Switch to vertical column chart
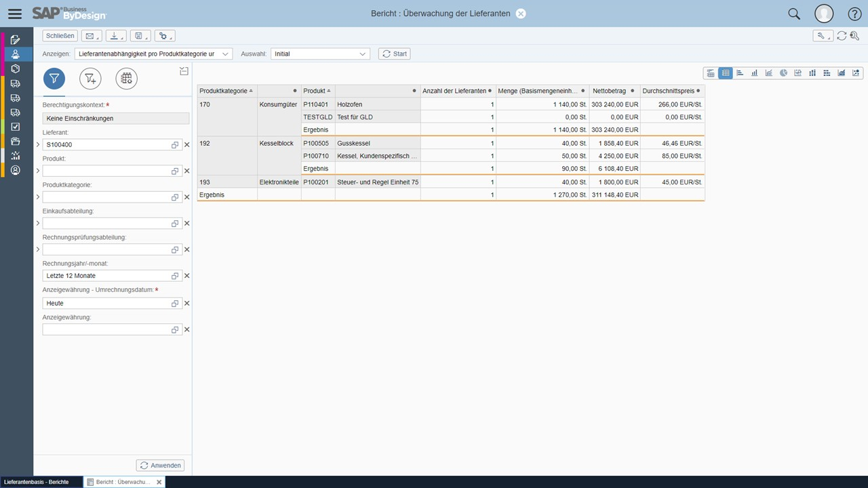 pyautogui.click(x=754, y=73)
